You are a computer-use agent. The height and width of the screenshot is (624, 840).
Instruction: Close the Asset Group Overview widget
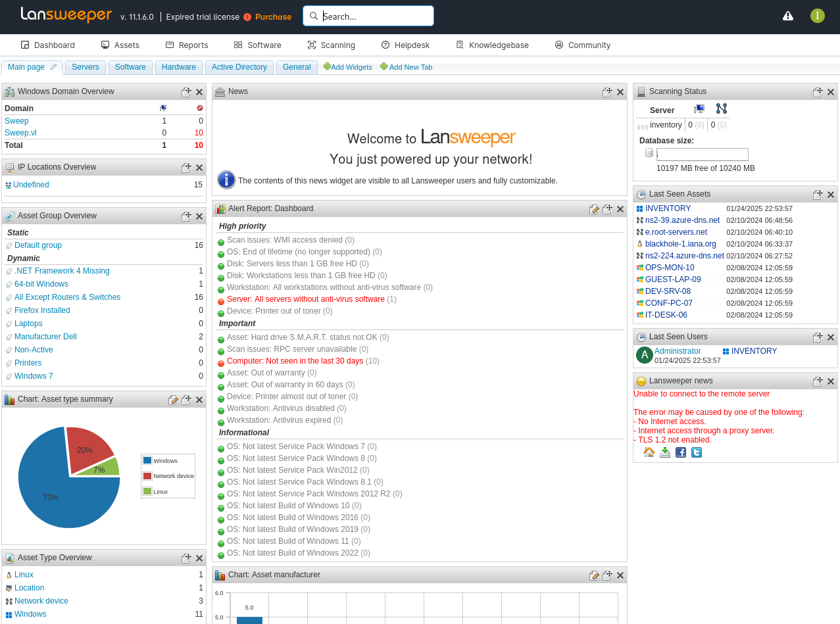[x=199, y=216]
